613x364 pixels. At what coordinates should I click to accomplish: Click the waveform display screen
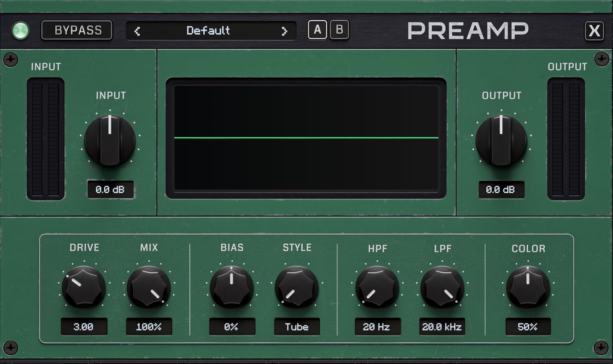306,138
